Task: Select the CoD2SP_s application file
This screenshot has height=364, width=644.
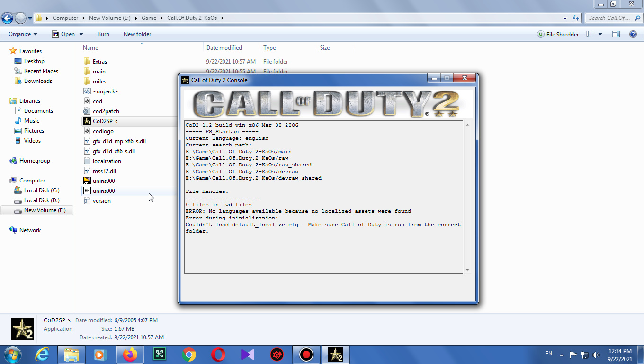Action: [105, 121]
